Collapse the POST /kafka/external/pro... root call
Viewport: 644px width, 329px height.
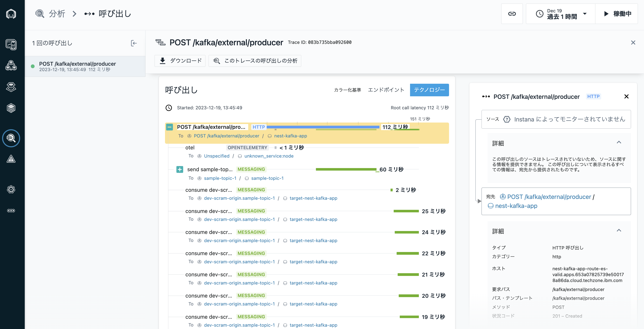coord(170,127)
